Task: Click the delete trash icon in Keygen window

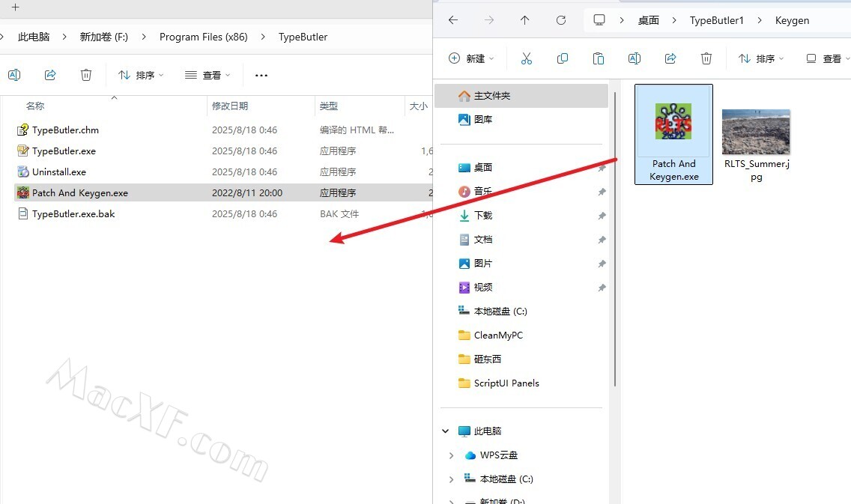Action: (x=706, y=58)
